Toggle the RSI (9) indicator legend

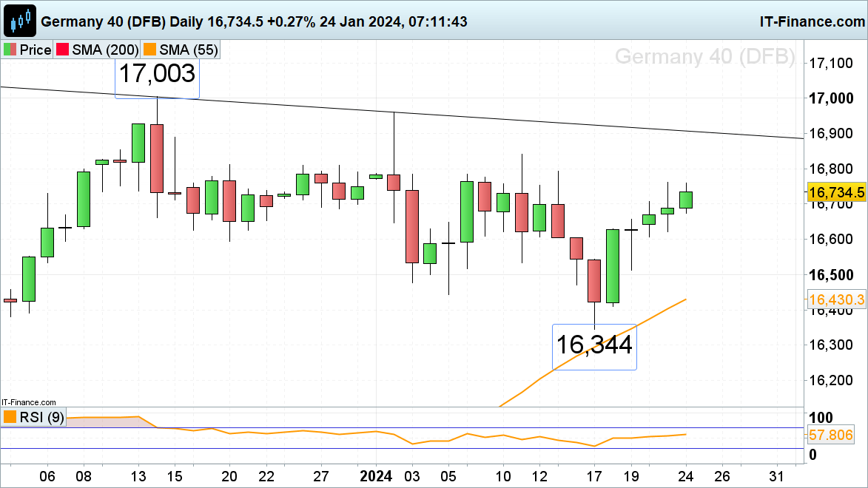click(x=33, y=417)
